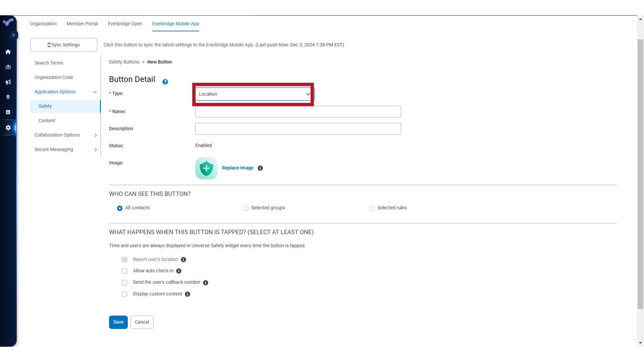
Task: Click the Replace Image icon for button
Action: coord(237,168)
